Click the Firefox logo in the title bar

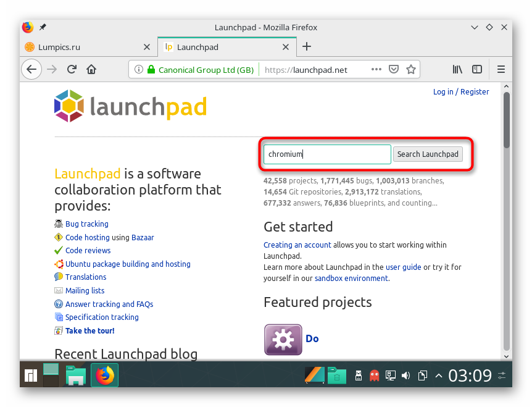[28, 27]
